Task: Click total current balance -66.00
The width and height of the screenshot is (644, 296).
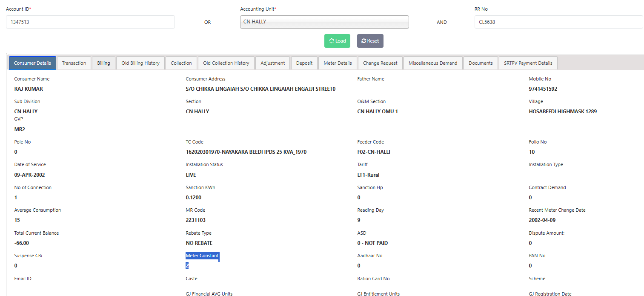Action: [22, 243]
